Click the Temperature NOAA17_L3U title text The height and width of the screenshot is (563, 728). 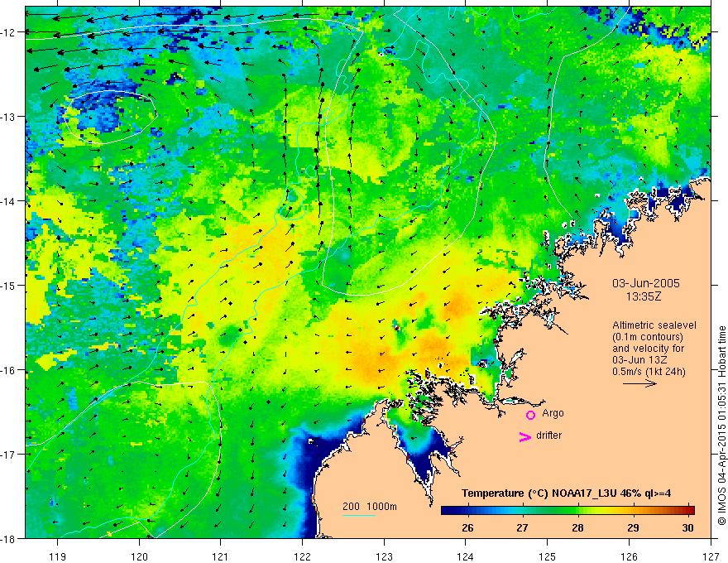566,493
